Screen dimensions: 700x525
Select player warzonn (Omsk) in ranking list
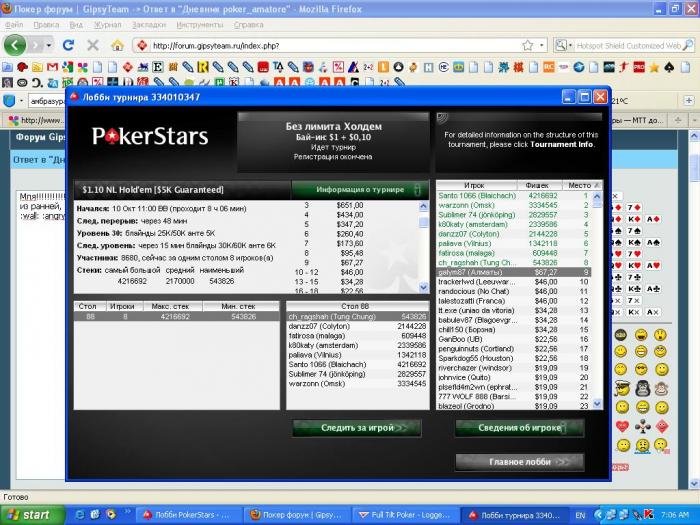pos(514,205)
